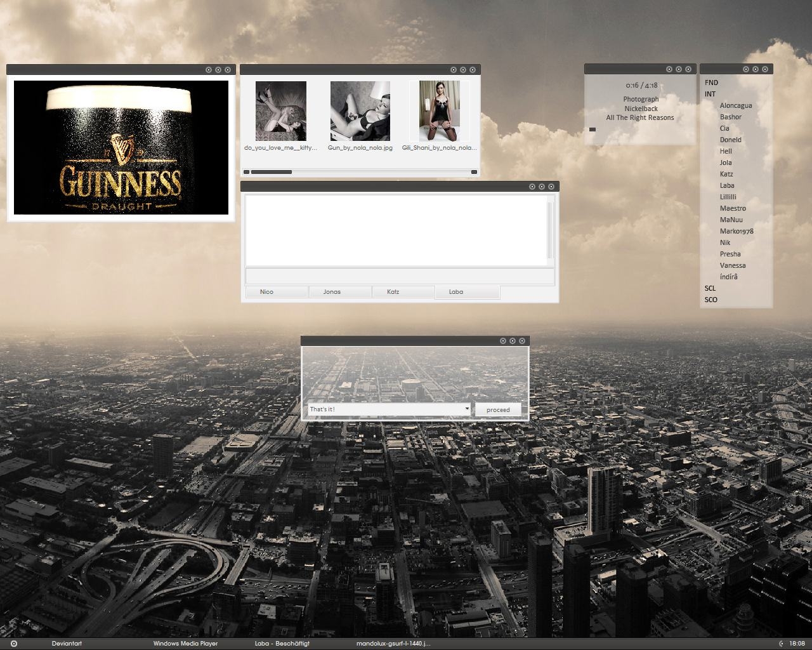
Task: Click the Guinness Draught image in viewer
Action: pos(121,147)
